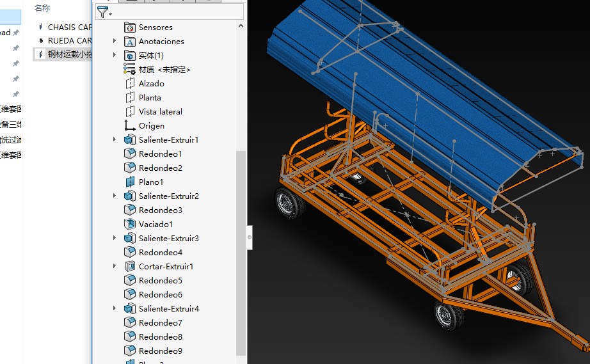
Task: Select the Vaciado1 shell feature icon
Action: 129,224
